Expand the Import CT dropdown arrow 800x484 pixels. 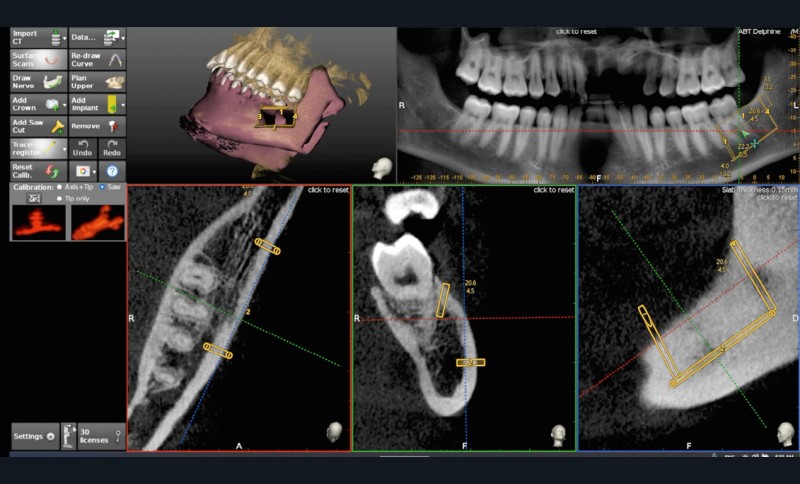coord(64,38)
